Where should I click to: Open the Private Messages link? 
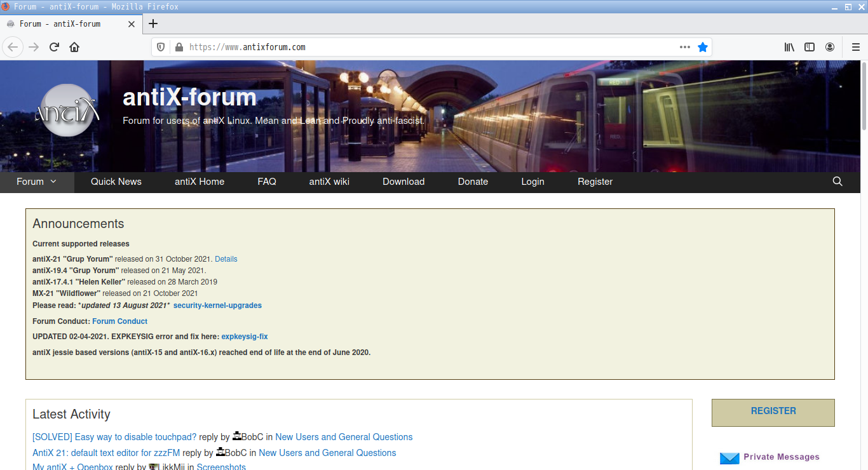pos(782,457)
